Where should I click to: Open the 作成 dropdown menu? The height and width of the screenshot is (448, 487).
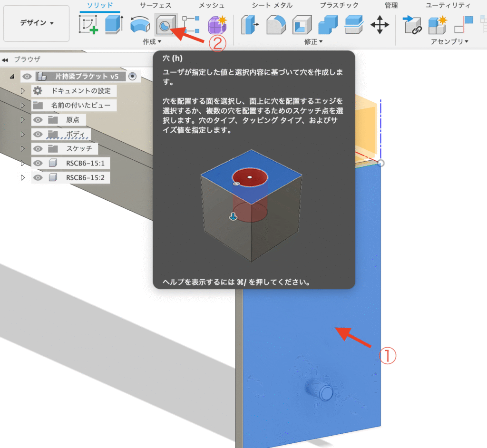click(152, 42)
